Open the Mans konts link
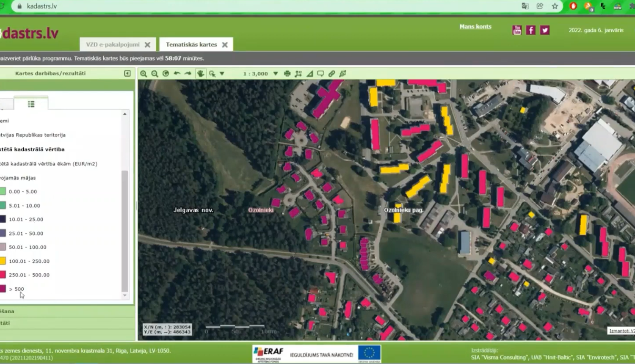Viewport: 635px width, 364px height. coord(475,27)
